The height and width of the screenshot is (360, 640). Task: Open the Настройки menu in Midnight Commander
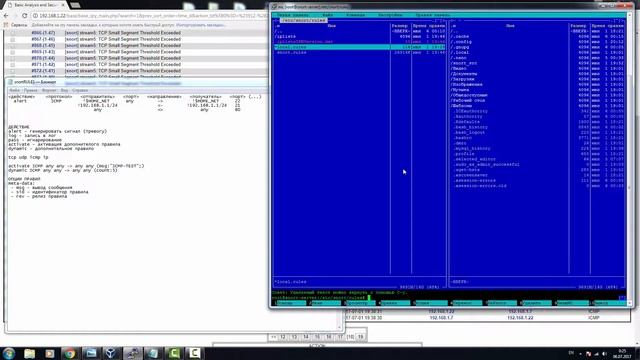390,15
